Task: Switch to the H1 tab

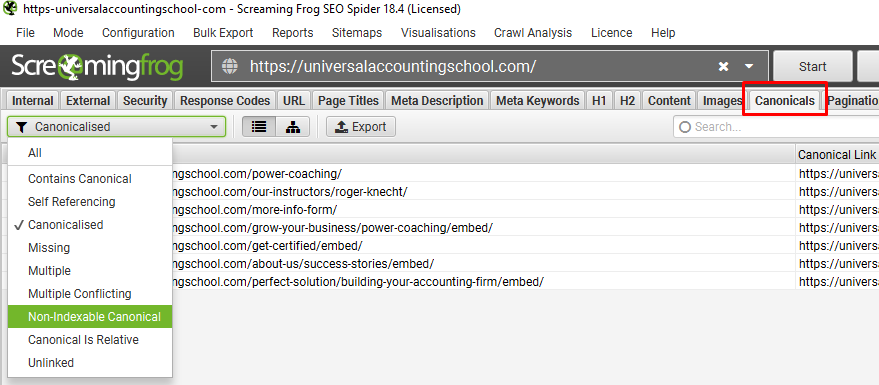Action: coord(599,100)
